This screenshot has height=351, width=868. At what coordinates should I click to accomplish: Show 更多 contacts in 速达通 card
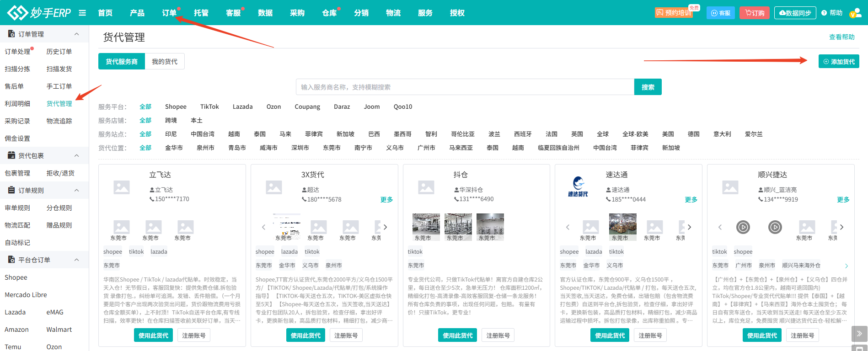tap(691, 200)
